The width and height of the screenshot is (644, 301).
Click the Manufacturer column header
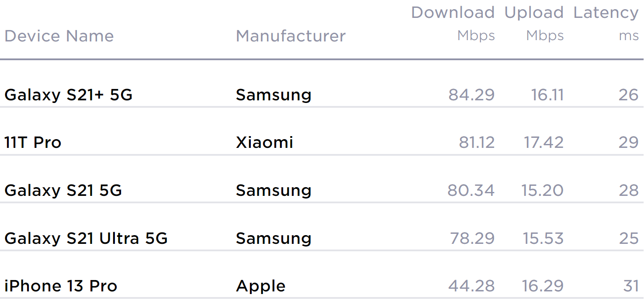click(291, 36)
